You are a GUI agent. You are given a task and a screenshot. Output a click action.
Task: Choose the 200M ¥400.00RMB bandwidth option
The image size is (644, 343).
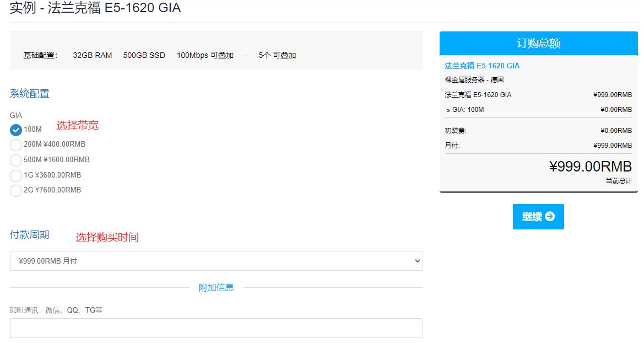pos(15,145)
